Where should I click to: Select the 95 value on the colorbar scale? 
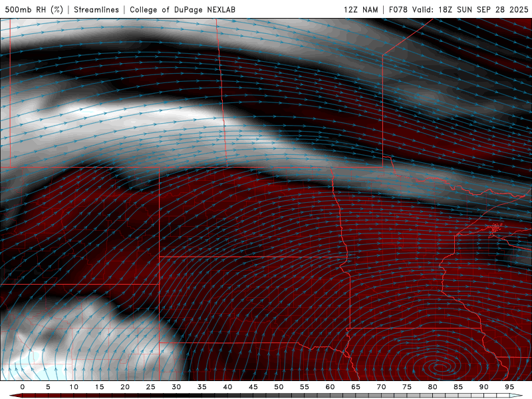pyautogui.click(x=509, y=387)
